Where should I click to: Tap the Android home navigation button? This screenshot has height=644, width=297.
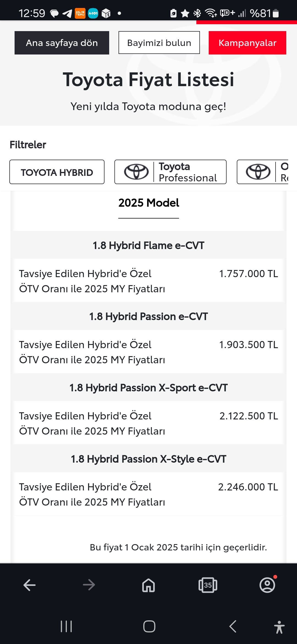[149, 626]
